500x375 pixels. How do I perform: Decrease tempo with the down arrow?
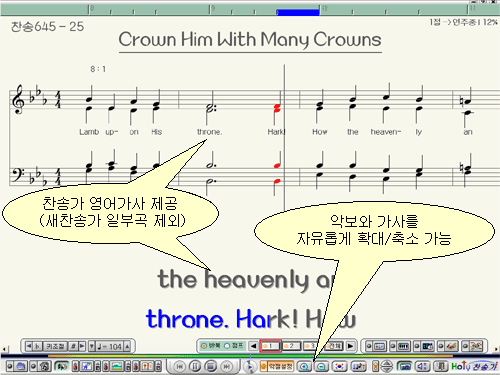pos(92,346)
